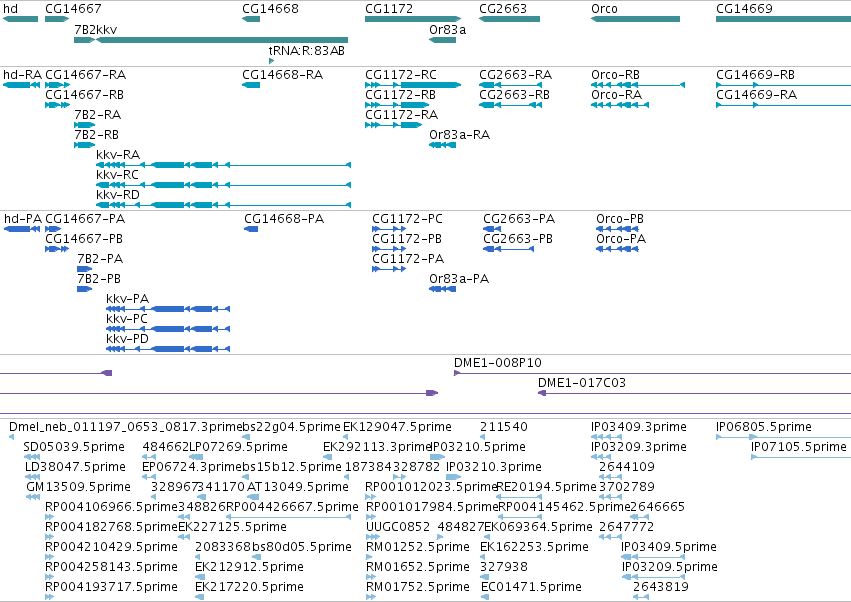
Task: Select the IP03209.5prime EST label
Action: click(x=670, y=567)
